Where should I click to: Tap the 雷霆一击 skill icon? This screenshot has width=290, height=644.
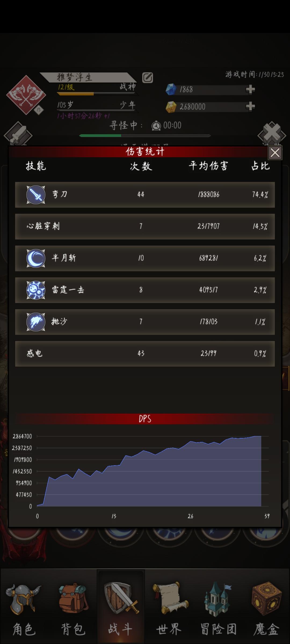(x=36, y=290)
